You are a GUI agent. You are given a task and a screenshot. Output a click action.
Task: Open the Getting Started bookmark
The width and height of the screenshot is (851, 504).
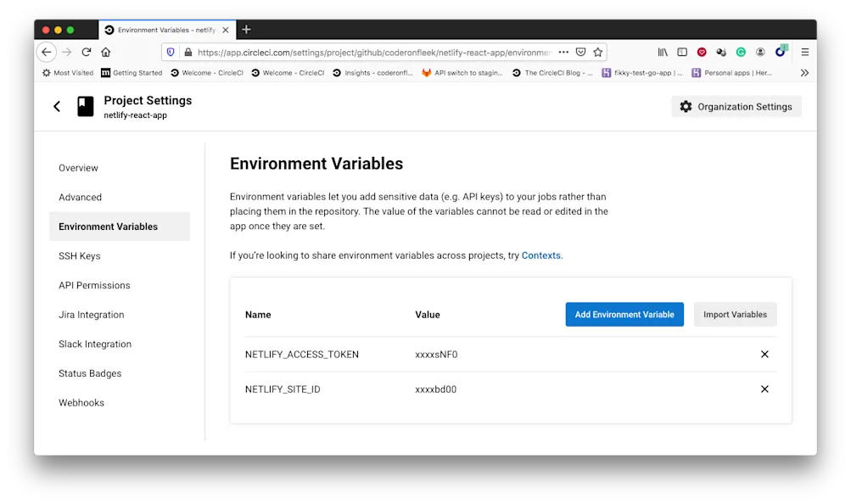(132, 73)
